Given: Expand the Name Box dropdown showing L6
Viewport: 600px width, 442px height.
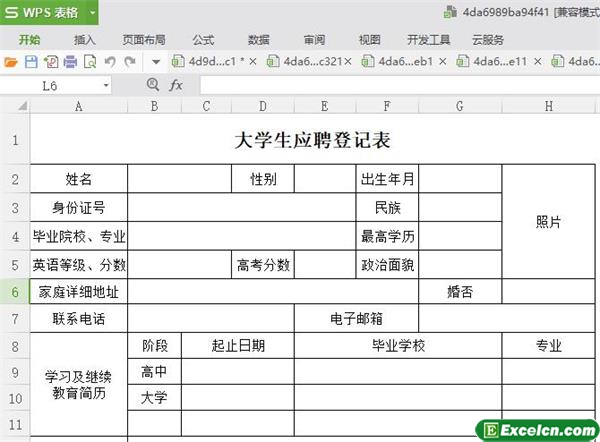Looking at the screenshot, I should pyautogui.click(x=106, y=85).
